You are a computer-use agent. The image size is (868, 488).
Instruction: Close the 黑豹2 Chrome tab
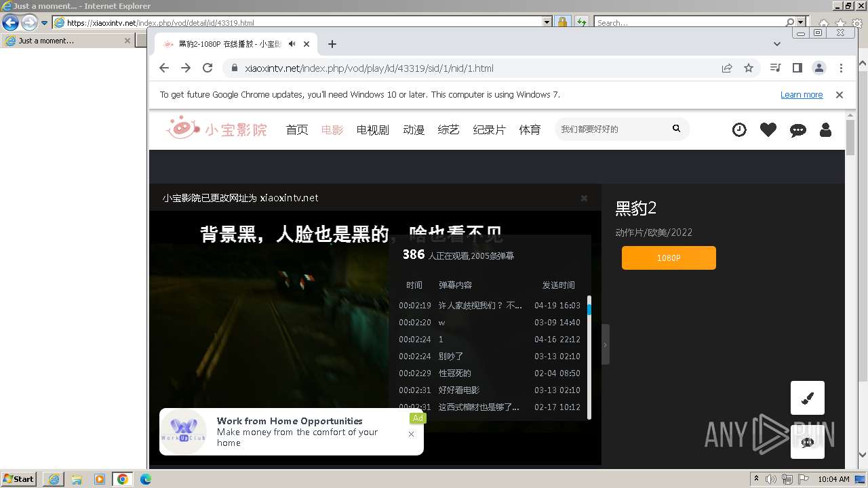pos(307,44)
